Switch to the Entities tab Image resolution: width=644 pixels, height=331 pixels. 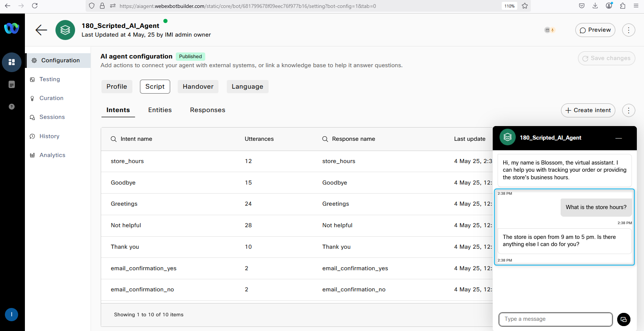pos(160,110)
